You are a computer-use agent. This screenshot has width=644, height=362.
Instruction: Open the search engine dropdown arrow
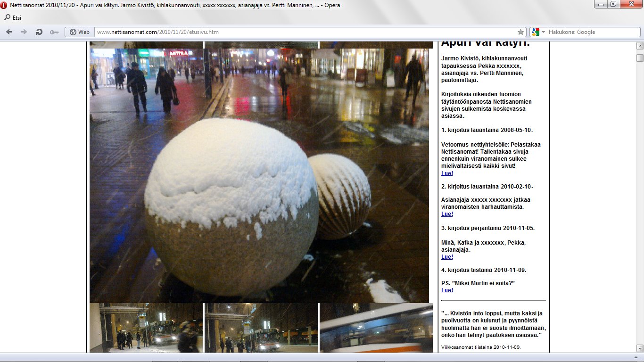tap(543, 32)
